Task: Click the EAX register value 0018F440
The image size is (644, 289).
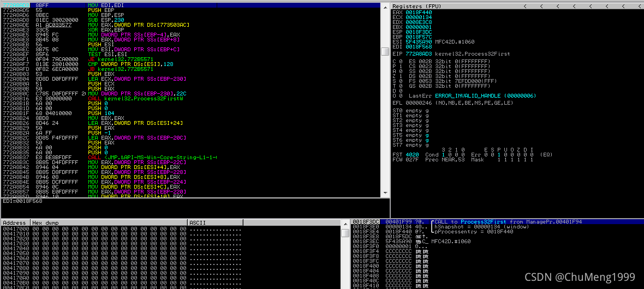Action: 419,13
